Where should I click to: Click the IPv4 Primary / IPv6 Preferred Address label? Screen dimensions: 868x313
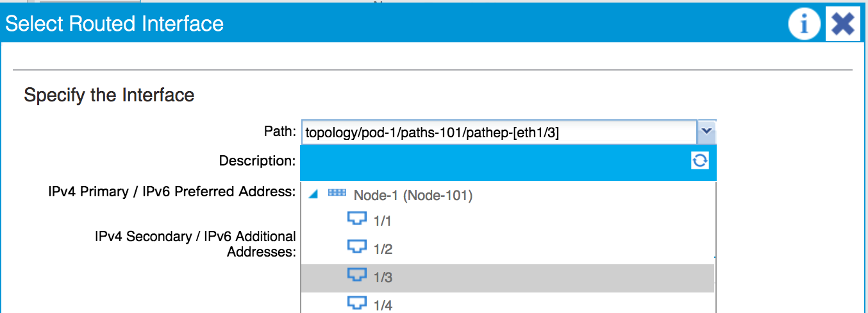[x=172, y=191]
